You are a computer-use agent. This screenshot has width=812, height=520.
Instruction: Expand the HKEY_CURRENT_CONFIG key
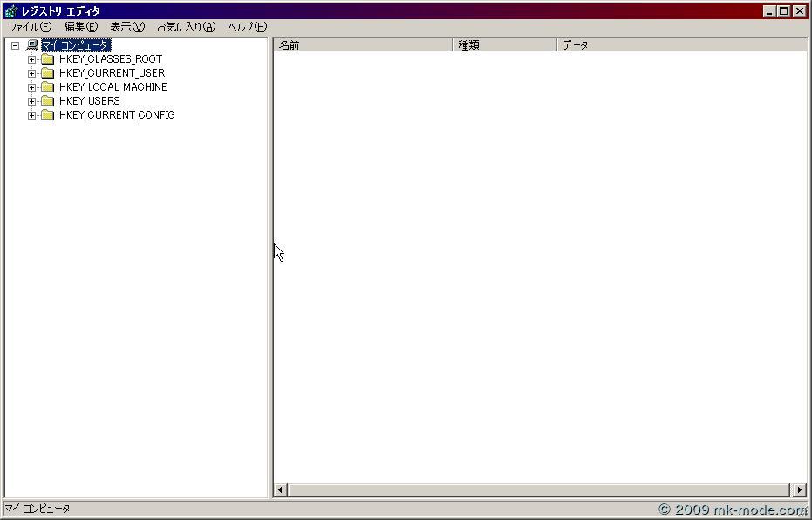pyautogui.click(x=31, y=115)
